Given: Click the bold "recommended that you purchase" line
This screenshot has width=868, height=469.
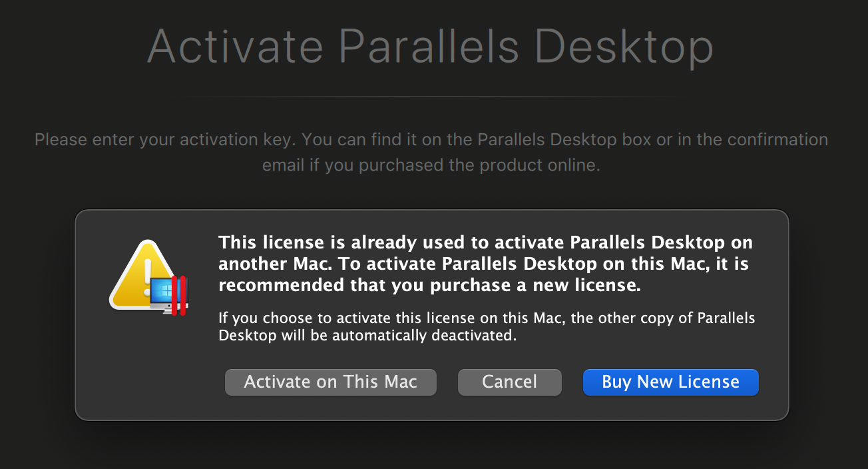Looking at the screenshot, I should (x=429, y=286).
